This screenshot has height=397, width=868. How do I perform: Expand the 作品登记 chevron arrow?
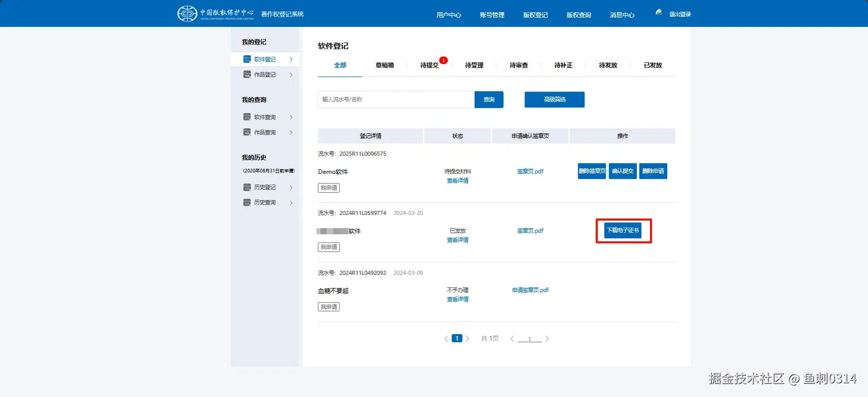[291, 75]
